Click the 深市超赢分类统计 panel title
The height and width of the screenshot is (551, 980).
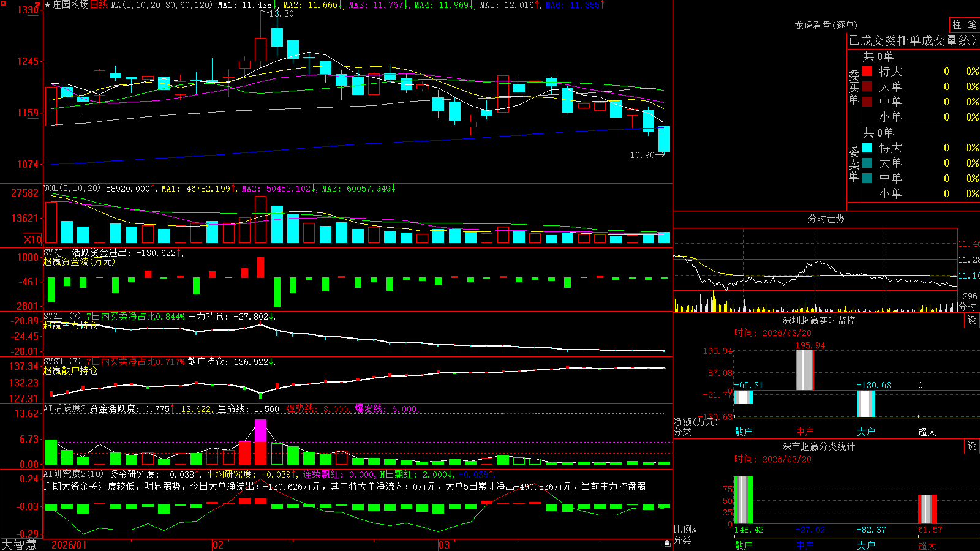(x=818, y=446)
